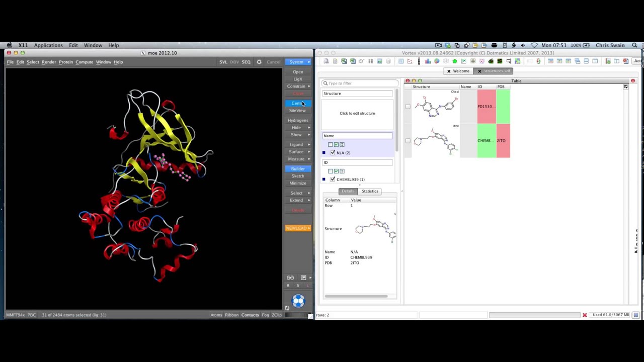Open the pie chart icon in Vortex toolbar

click(437, 61)
